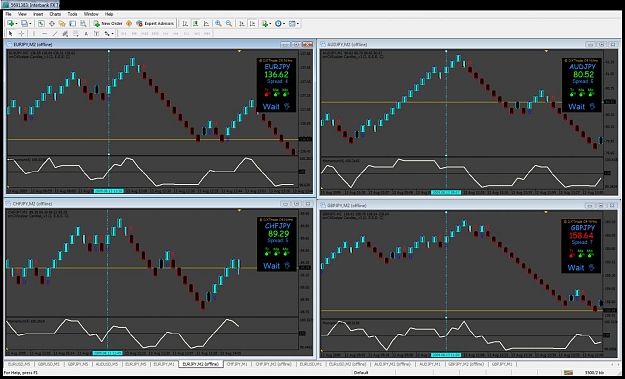Viewport: 625px width, 379px height.
Task: Open the Periods clock icon
Action: [x=278, y=24]
